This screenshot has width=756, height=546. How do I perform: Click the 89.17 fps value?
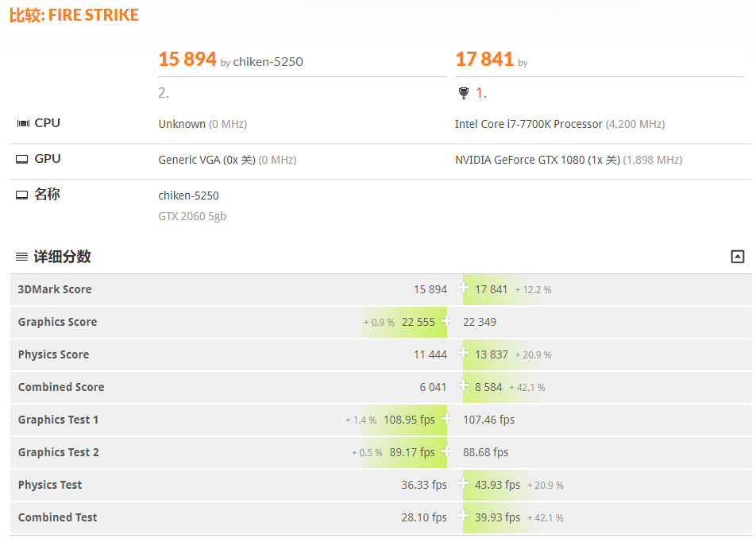[x=412, y=452]
